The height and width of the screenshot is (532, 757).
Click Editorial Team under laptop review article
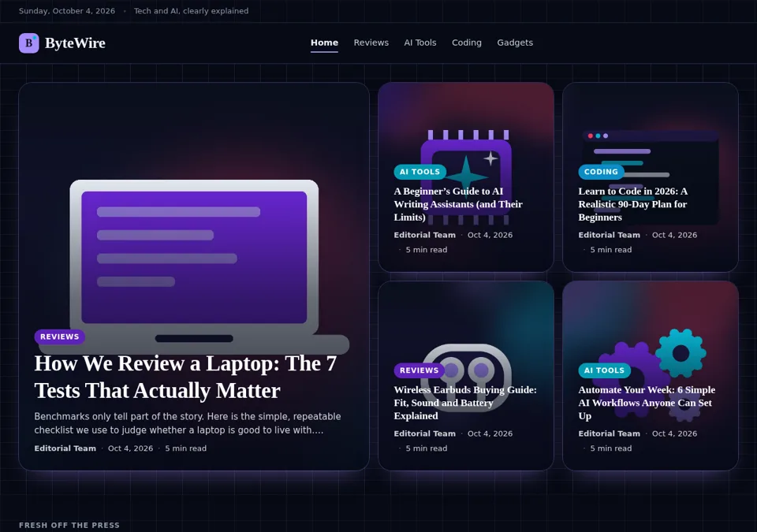[65, 448]
